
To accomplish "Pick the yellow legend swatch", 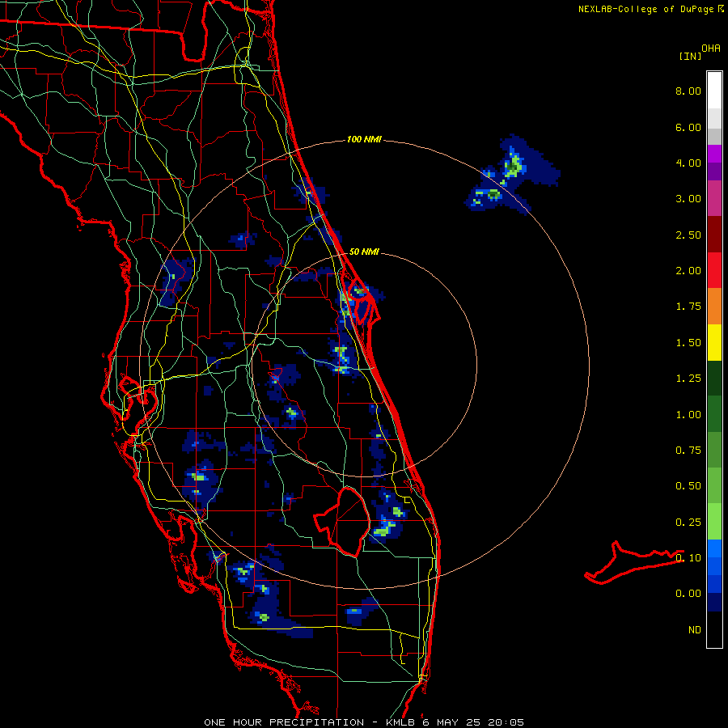I will [714, 342].
